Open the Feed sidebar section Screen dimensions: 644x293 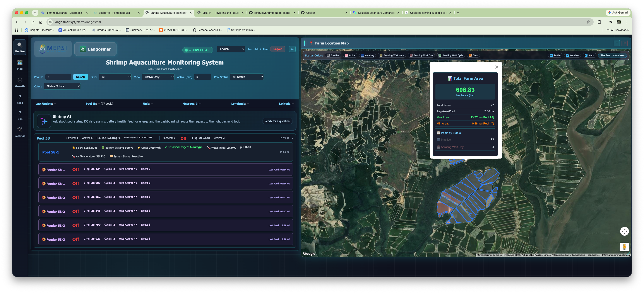click(20, 99)
